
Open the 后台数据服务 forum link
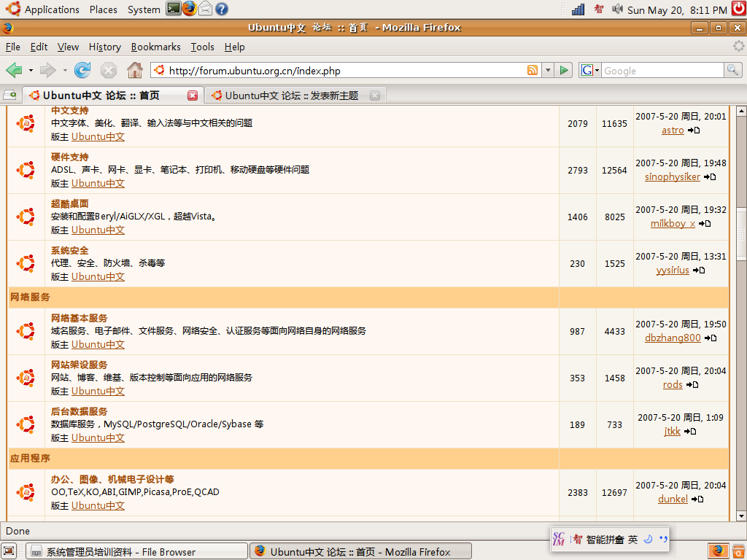[x=79, y=411]
